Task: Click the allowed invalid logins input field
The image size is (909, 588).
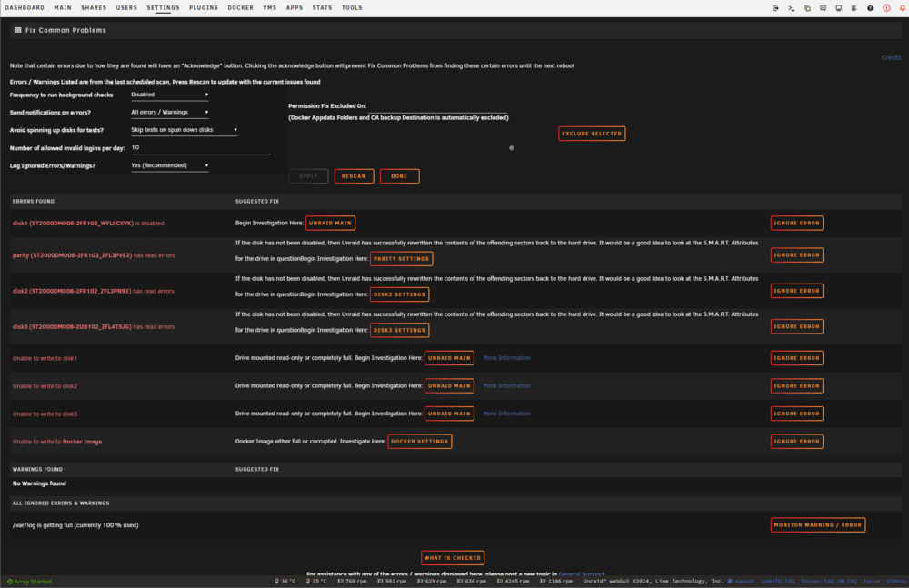Action: click(201, 148)
